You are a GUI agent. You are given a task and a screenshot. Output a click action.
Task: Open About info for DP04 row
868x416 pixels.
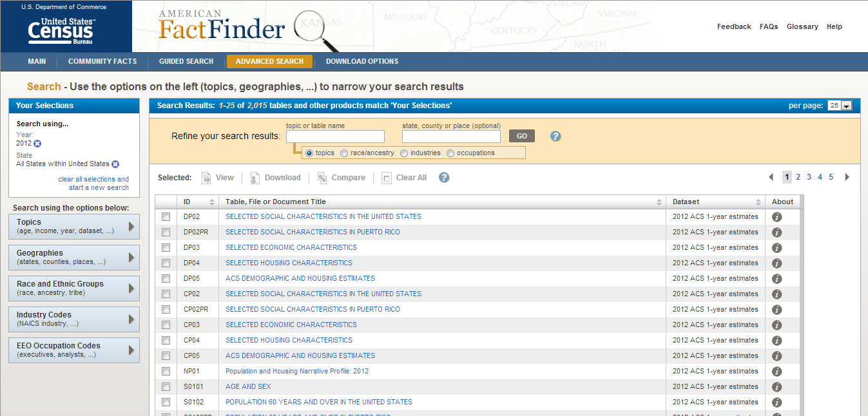click(x=776, y=263)
